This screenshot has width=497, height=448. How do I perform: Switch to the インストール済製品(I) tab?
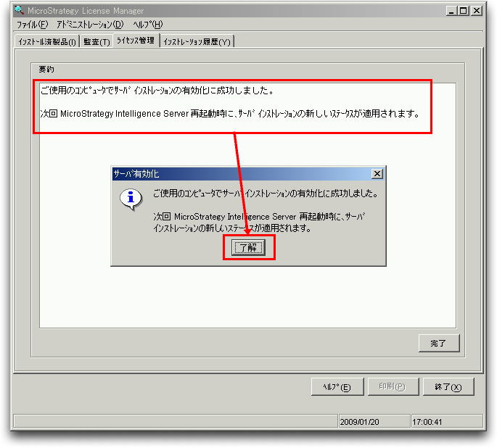coord(47,41)
